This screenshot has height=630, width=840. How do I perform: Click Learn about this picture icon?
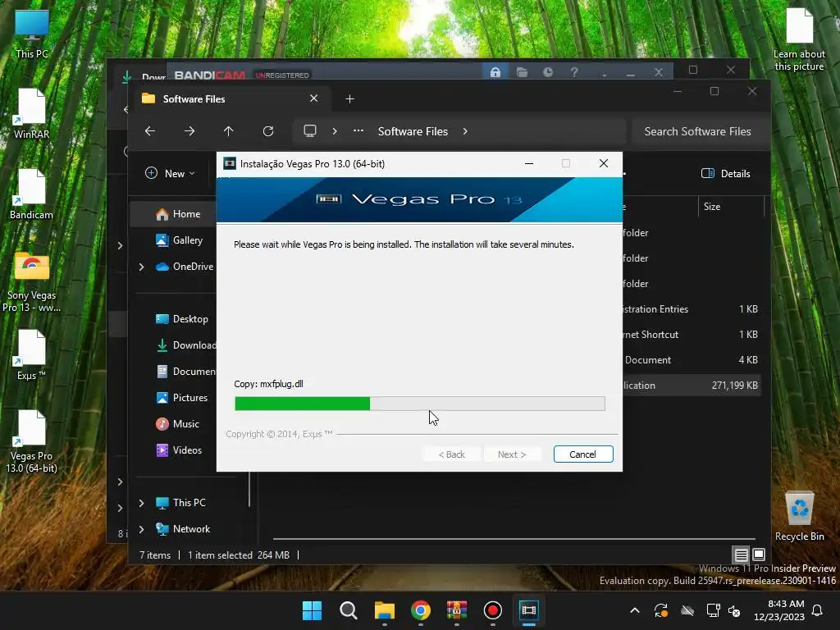click(x=799, y=39)
